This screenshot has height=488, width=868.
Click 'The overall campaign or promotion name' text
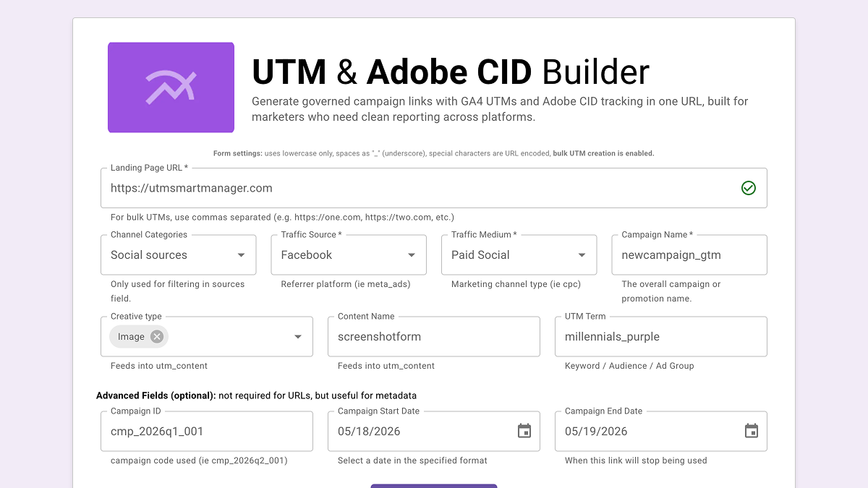click(671, 291)
